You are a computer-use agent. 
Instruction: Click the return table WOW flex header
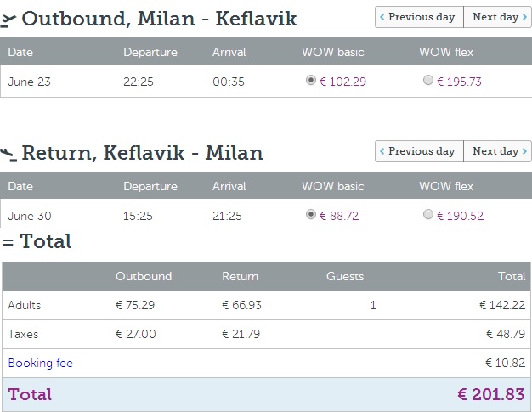point(445,186)
